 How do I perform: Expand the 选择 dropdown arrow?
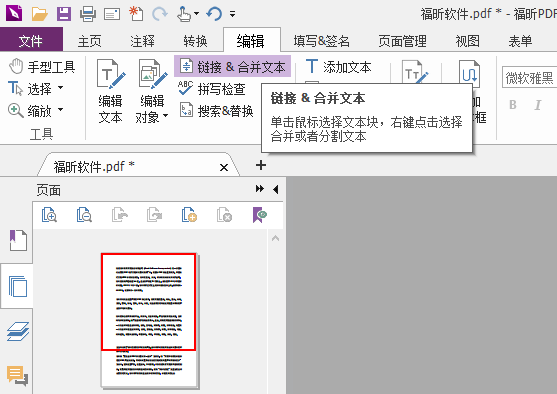coord(60,87)
